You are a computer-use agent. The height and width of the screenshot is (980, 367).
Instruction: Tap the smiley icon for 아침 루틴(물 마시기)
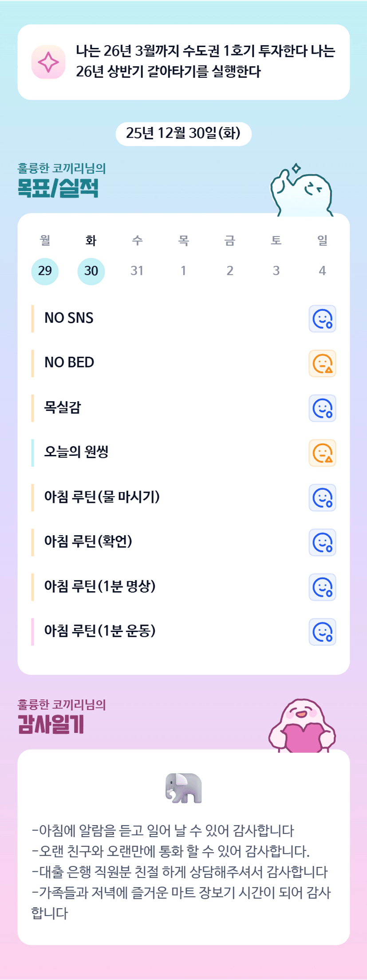point(322,498)
